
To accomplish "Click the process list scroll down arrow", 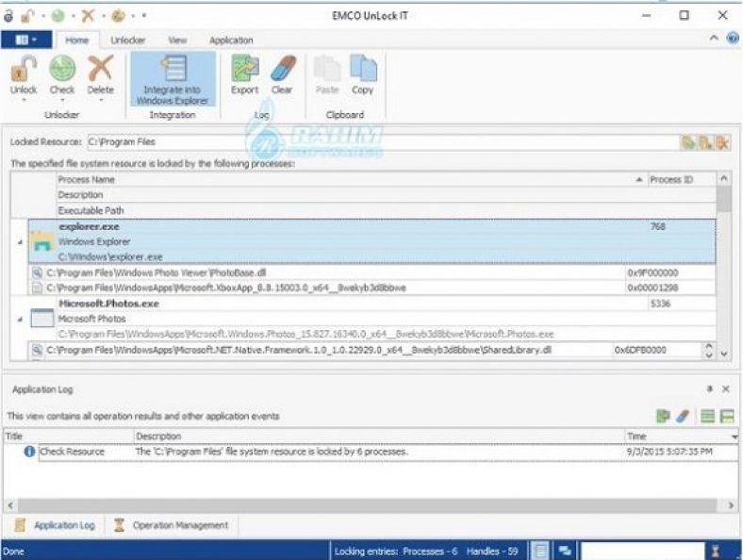I will (x=723, y=354).
